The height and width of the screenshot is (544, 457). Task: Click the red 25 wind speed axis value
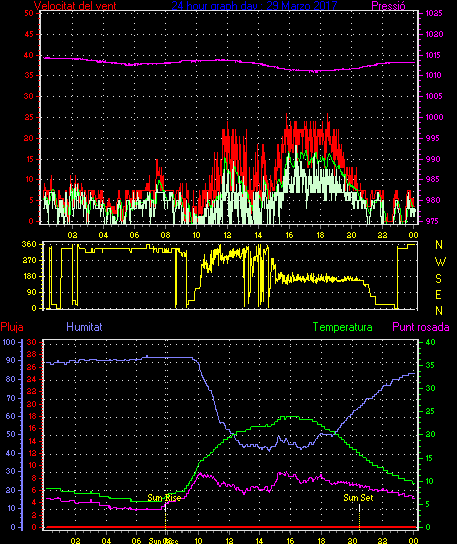29,117
